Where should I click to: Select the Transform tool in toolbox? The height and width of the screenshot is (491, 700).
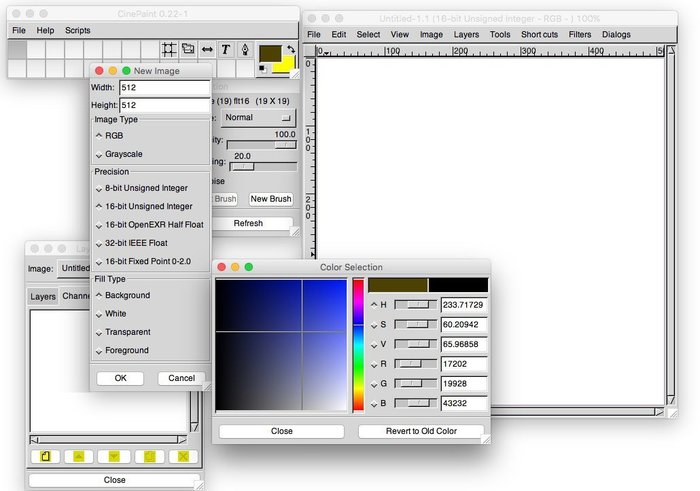[x=188, y=50]
